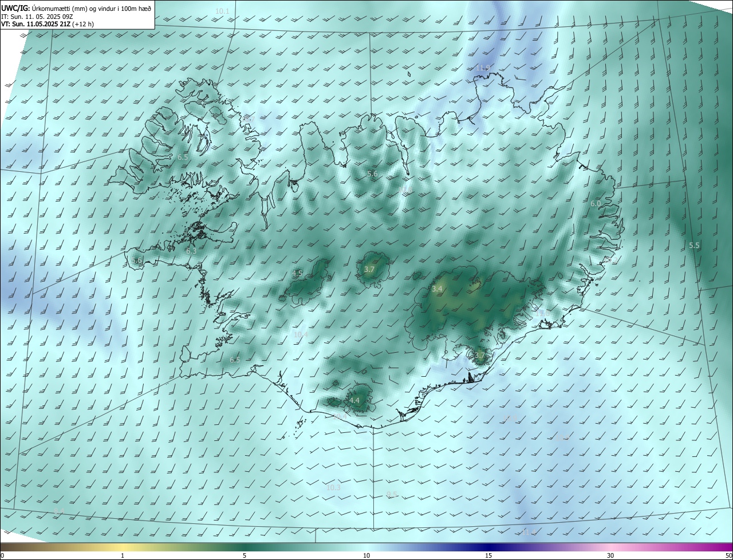
Task: Click the '4.4' value label on the map
Action: click(x=354, y=401)
